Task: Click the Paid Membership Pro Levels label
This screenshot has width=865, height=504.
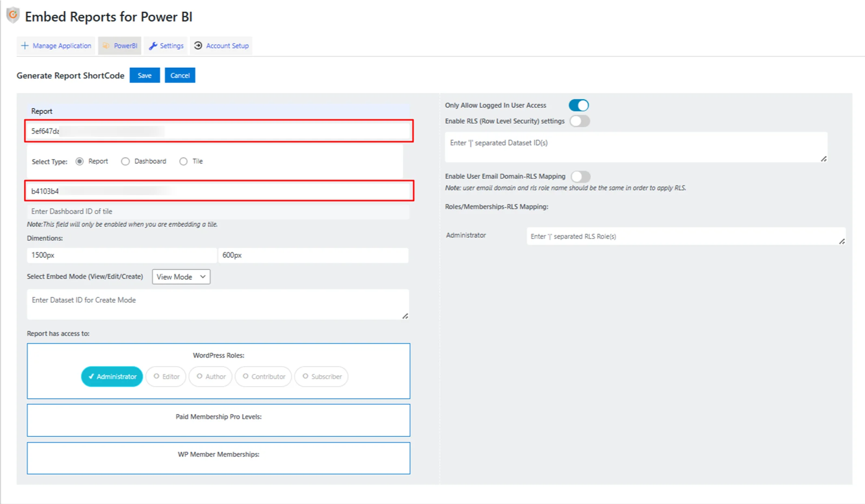Action: (x=218, y=416)
